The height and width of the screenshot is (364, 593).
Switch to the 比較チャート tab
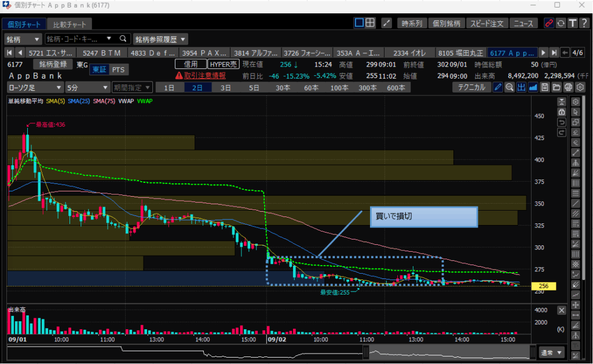click(x=69, y=24)
